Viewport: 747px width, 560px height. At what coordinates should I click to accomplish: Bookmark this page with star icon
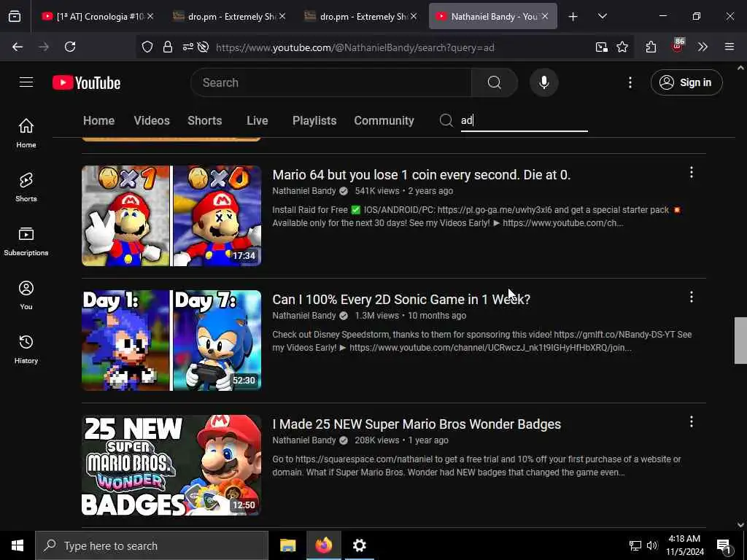click(622, 47)
